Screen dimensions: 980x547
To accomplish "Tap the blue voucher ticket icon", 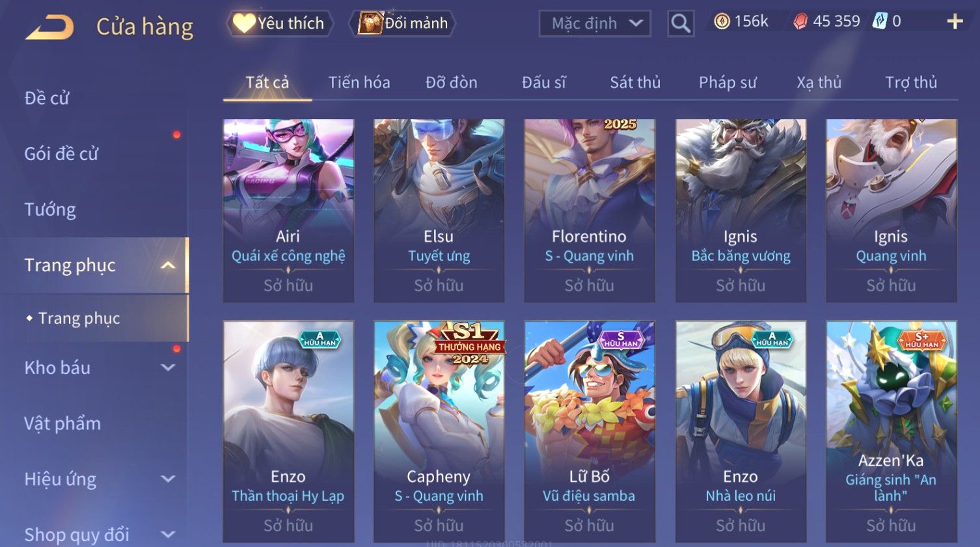I will pyautogui.click(x=880, y=21).
